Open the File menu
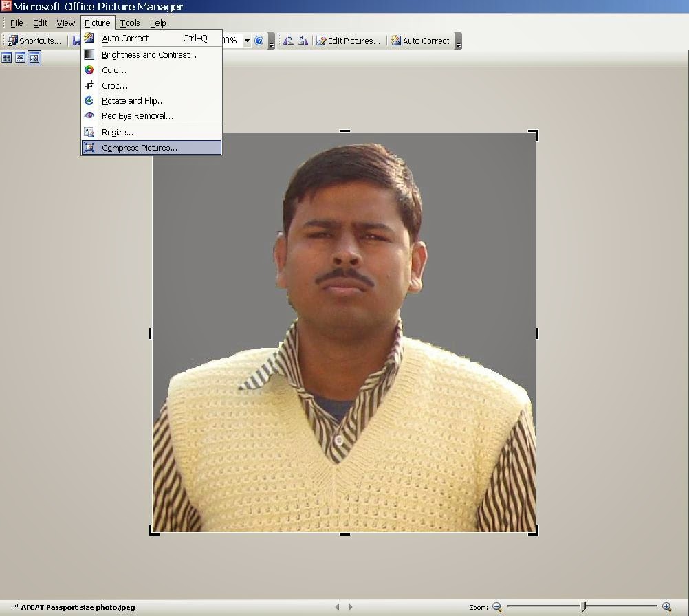This screenshot has width=689, height=616. pyautogui.click(x=17, y=23)
